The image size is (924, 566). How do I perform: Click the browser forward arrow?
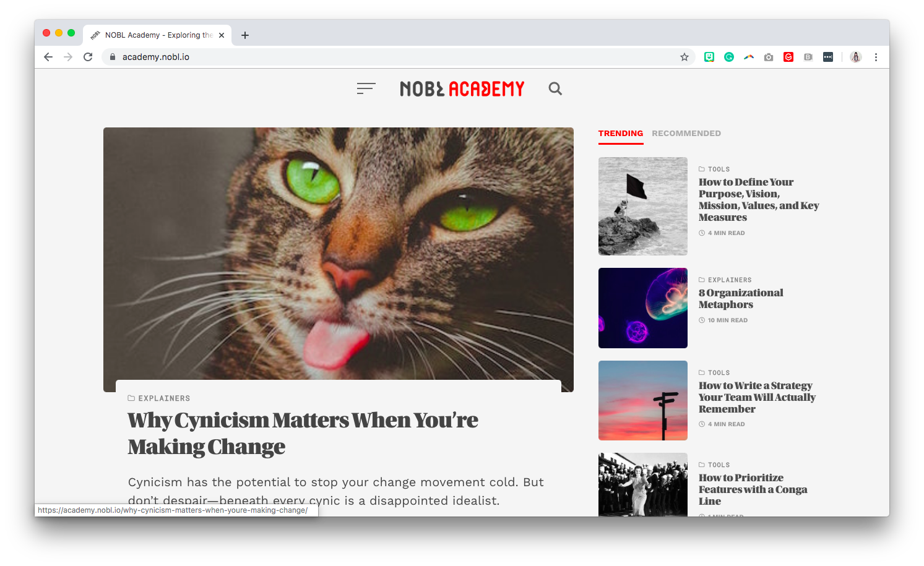[68, 57]
